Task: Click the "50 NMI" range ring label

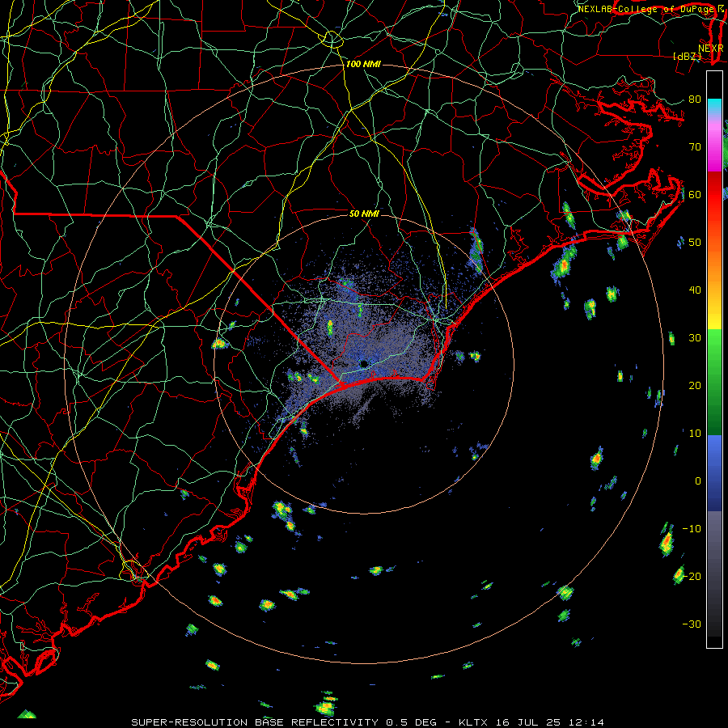Action: click(364, 214)
